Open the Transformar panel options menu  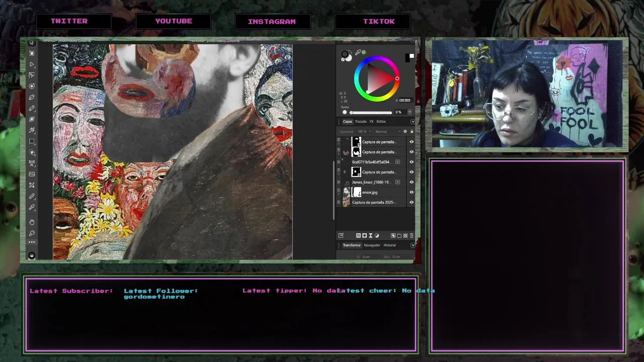tap(413, 245)
